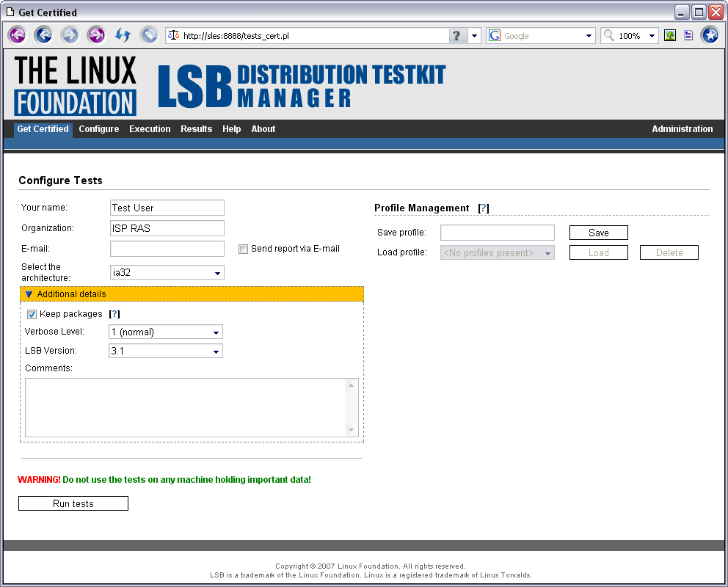This screenshot has width=728, height=587.
Task: Go back with the blue Back arrow
Action: pyautogui.click(x=43, y=35)
